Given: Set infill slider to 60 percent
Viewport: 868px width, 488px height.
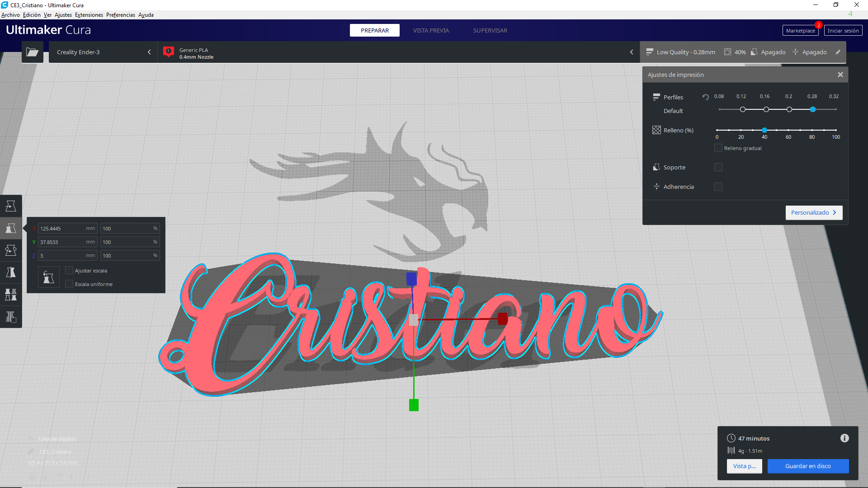Looking at the screenshot, I should coord(788,130).
